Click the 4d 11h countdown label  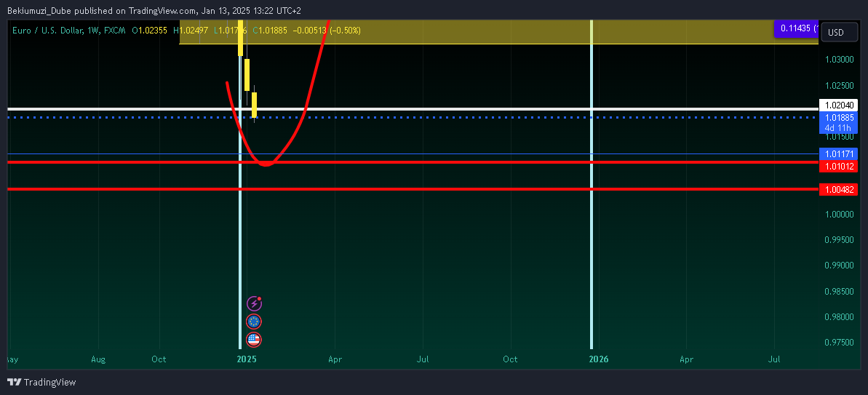click(838, 128)
